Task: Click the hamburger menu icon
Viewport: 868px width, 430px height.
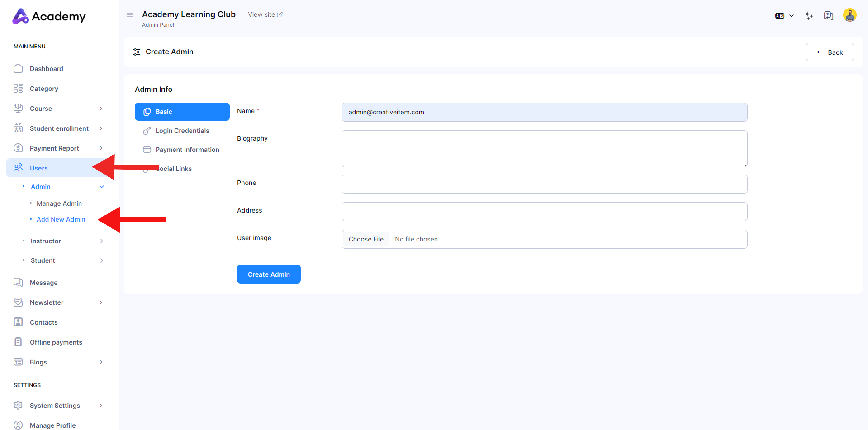Action: [x=130, y=15]
